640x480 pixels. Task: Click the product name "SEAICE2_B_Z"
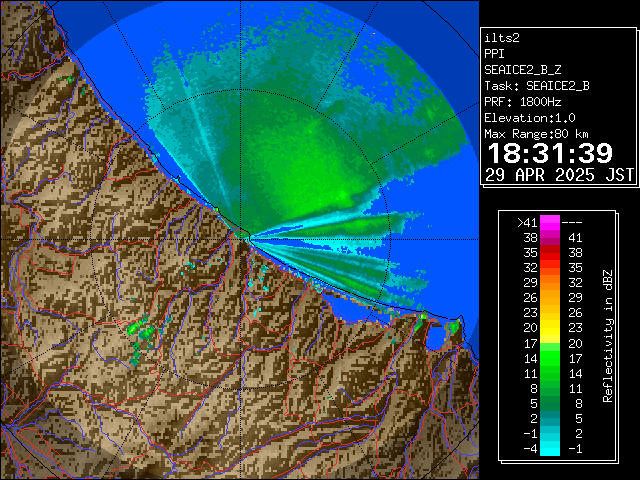coord(522,70)
